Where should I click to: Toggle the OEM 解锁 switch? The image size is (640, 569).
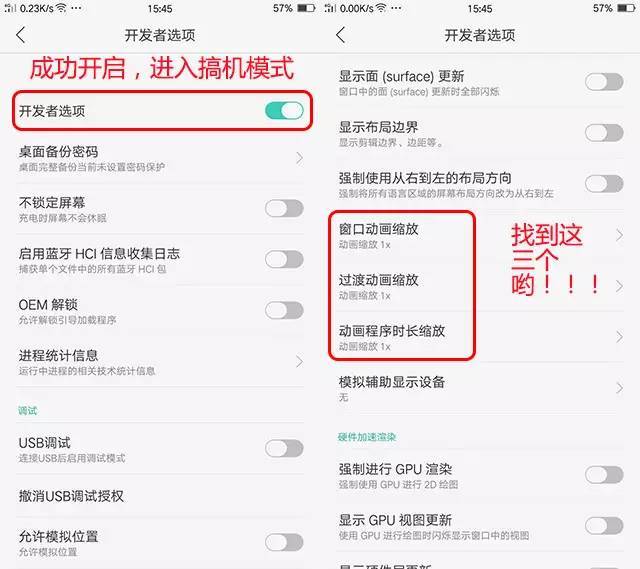coord(284,310)
